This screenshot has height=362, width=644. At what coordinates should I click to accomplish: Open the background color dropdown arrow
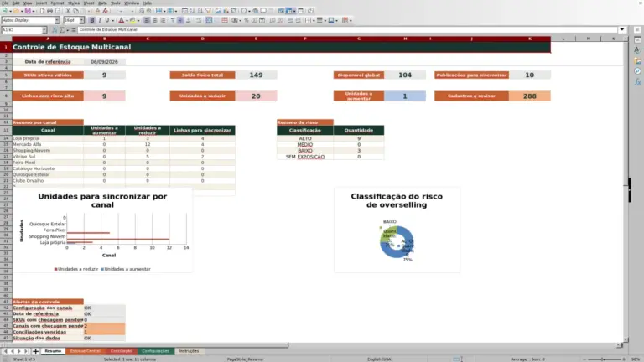[138, 20]
